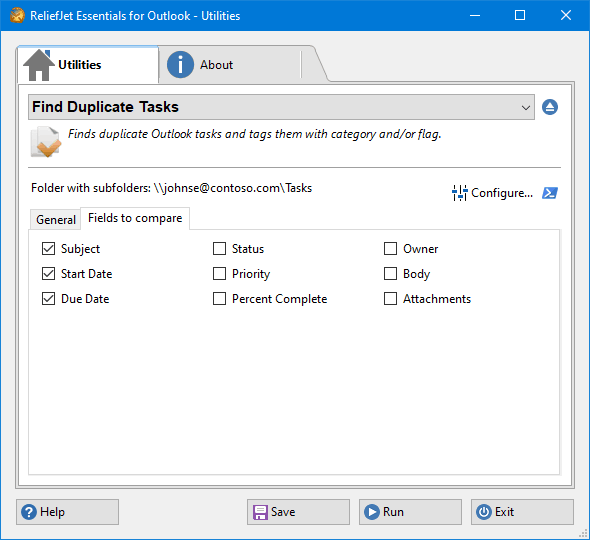
Task: Tick the Attachments checkbox
Action: [x=390, y=299]
